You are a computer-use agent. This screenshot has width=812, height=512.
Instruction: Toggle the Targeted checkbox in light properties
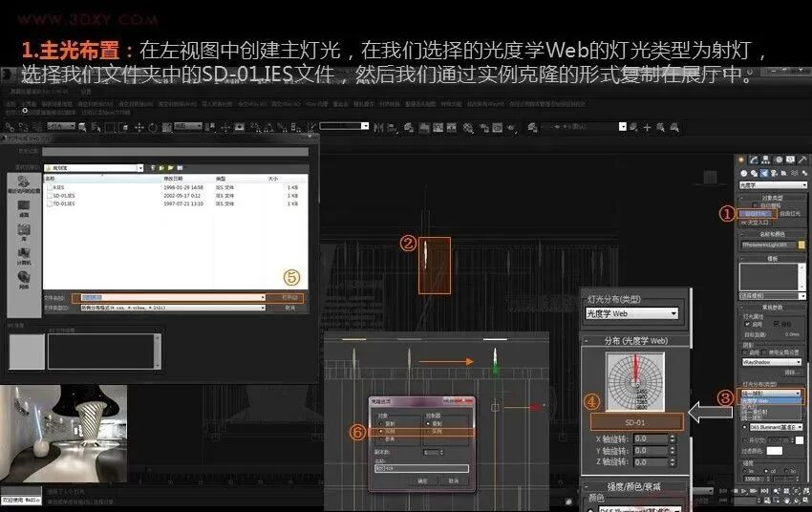pyautogui.click(x=776, y=324)
